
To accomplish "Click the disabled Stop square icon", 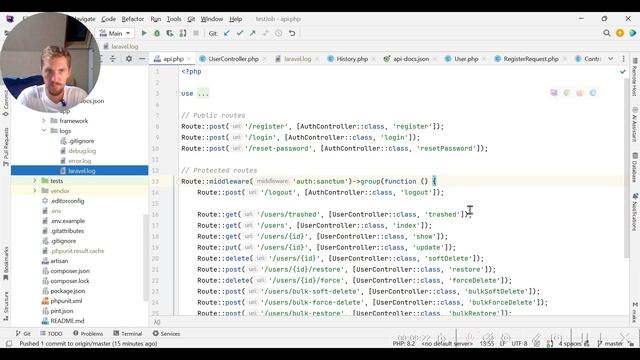I will pyautogui.click(x=196, y=33).
